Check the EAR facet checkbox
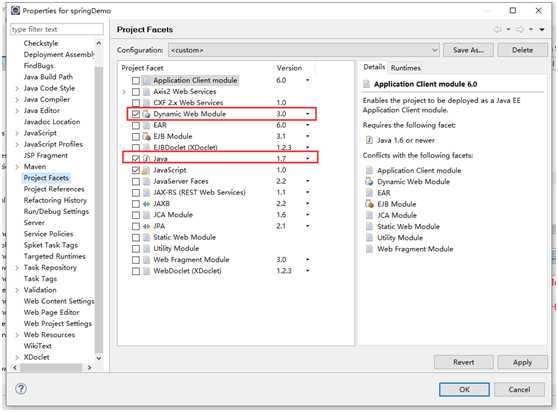558x412 pixels. (136, 126)
